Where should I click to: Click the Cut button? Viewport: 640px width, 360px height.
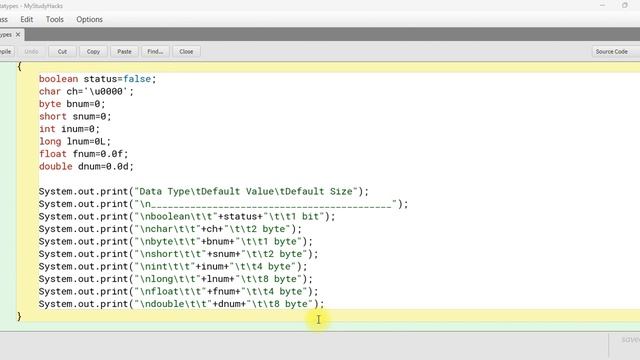62,51
